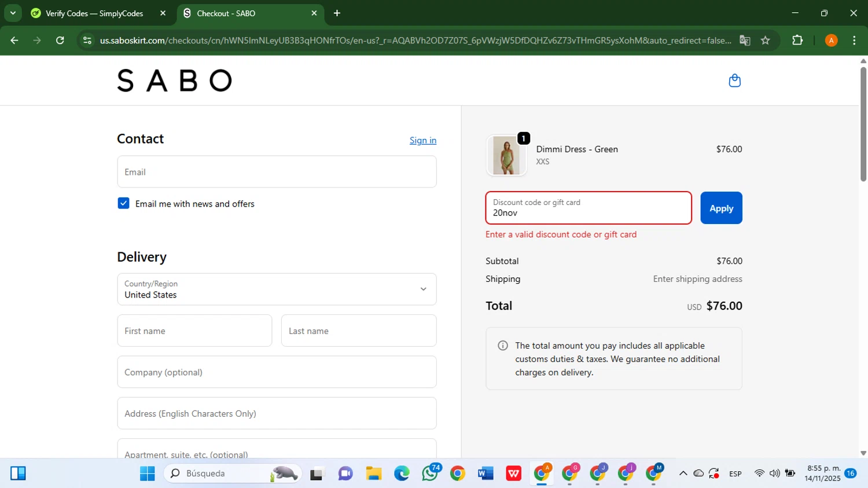
Task: Click the browser forward arrow
Action: (37, 41)
